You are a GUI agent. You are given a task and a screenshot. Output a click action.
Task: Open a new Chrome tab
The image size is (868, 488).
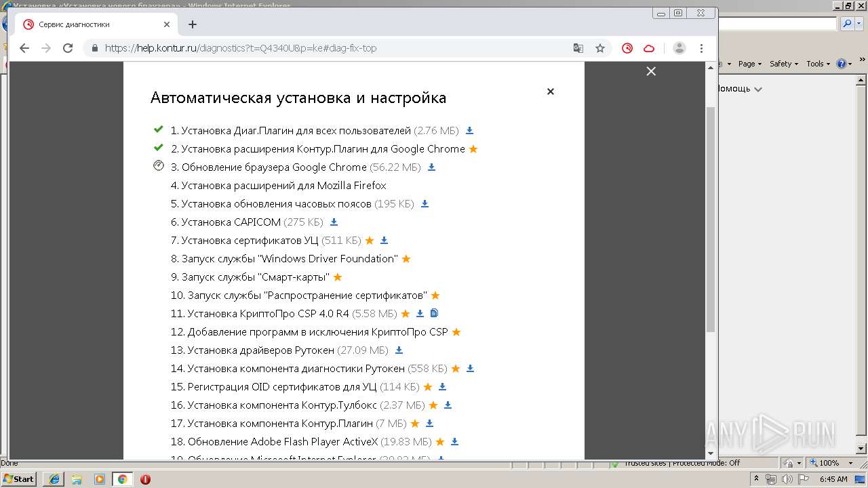[193, 24]
